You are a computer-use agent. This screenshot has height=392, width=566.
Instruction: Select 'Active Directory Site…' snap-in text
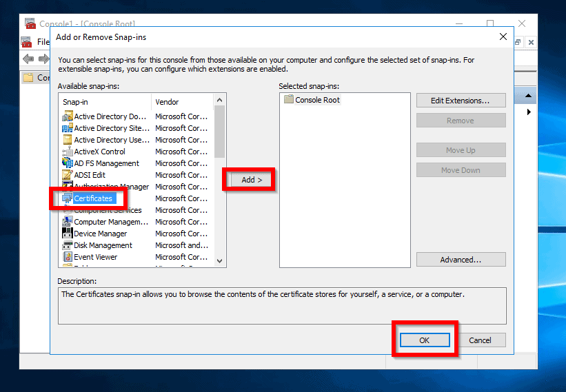coord(112,128)
